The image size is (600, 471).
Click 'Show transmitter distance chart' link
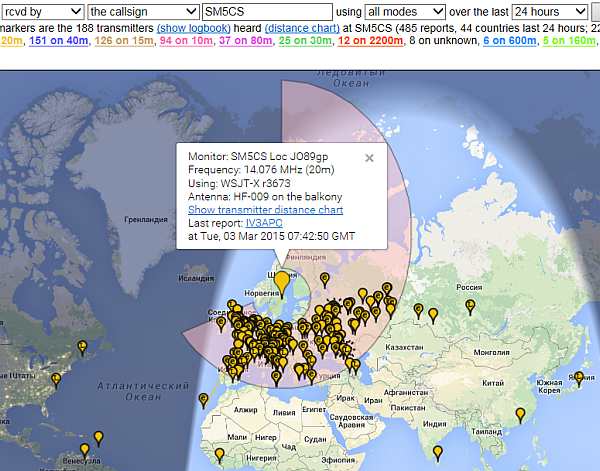coord(265,210)
